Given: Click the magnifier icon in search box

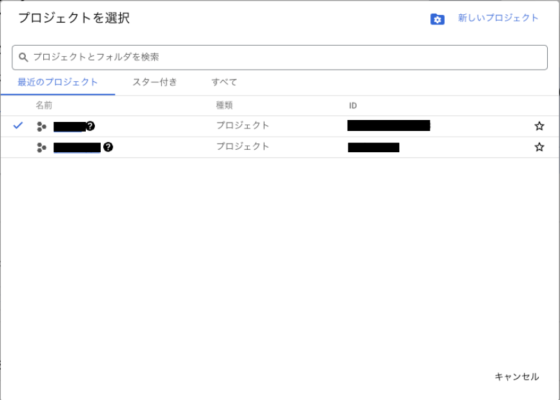Looking at the screenshot, I should [23, 57].
